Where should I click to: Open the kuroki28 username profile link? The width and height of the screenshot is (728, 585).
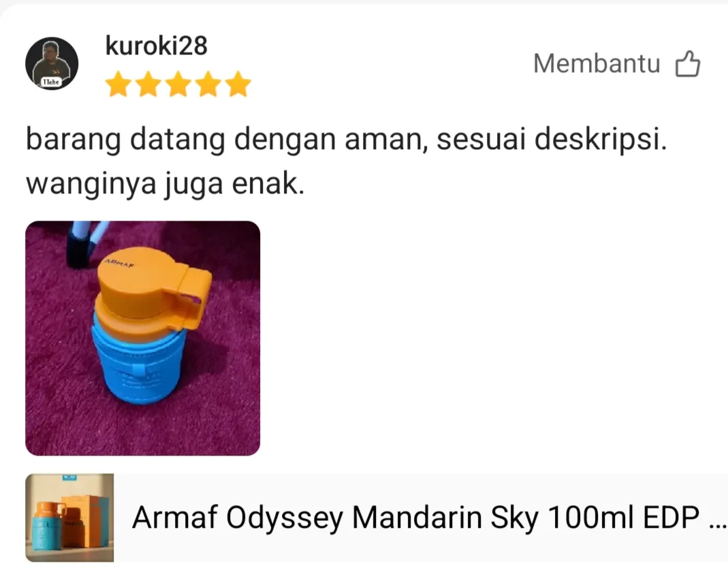(x=157, y=46)
